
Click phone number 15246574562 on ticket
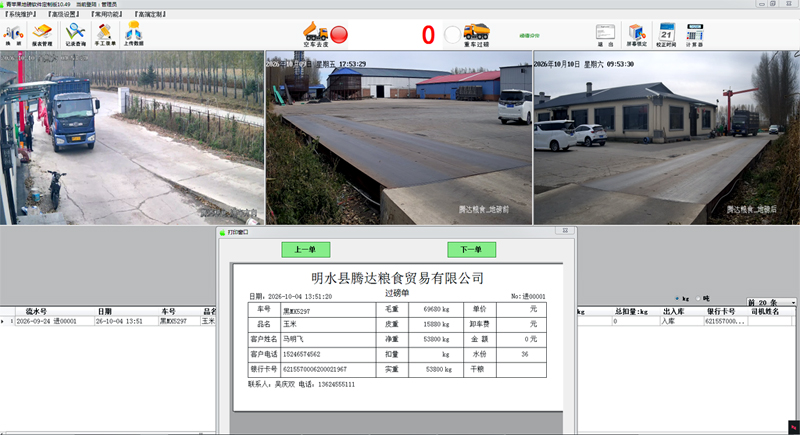(x=302, y=354)
